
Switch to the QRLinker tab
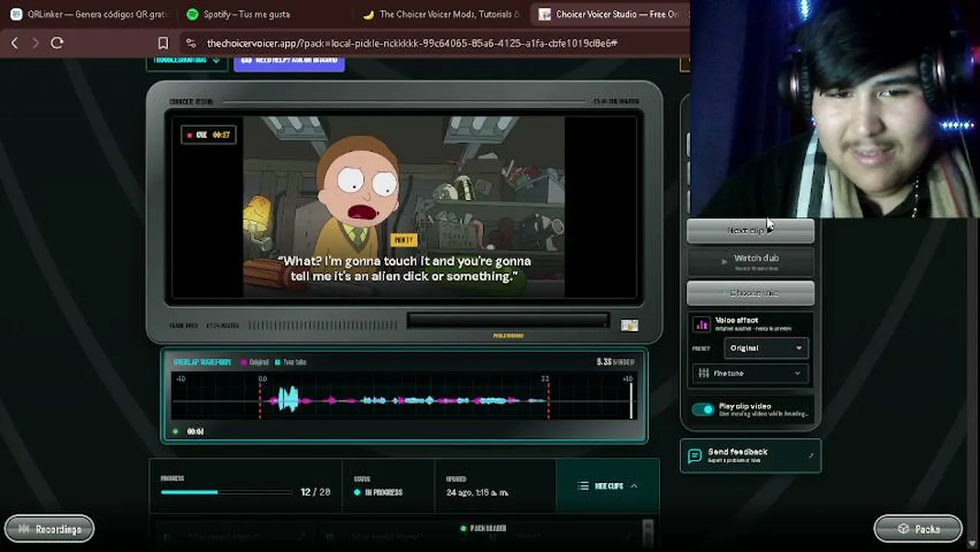(x=88, y=14)
